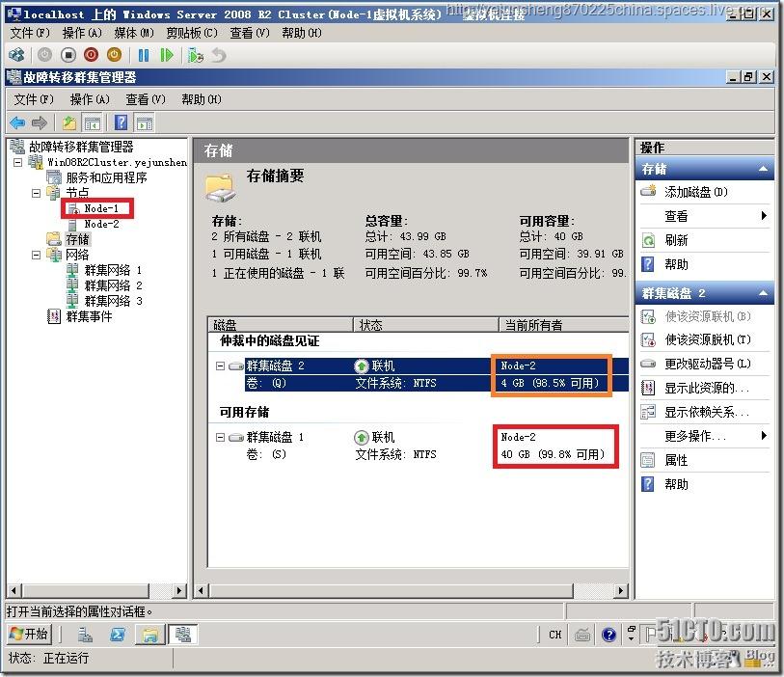Click 刷新 in the actions pane

coord(676,240)
